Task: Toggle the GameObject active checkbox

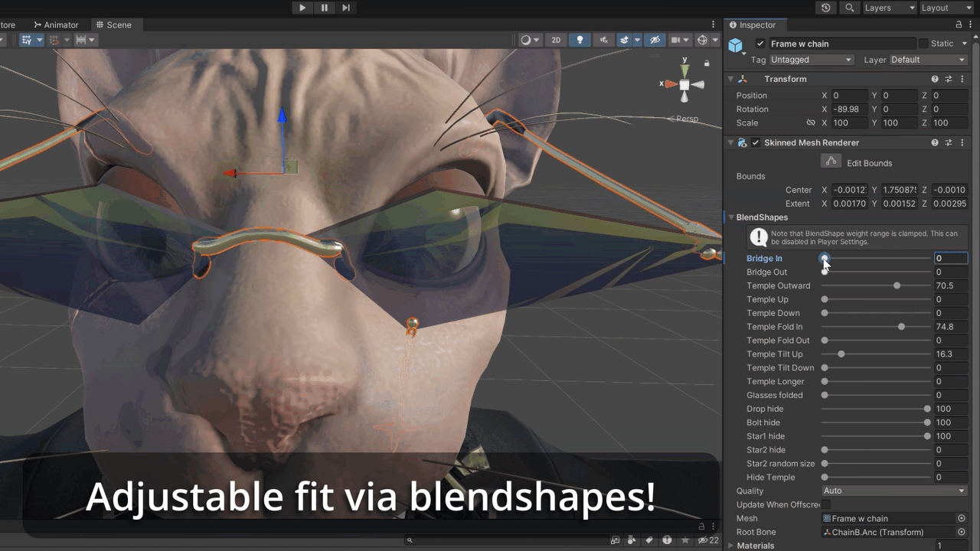Action: tap(760, 44)
